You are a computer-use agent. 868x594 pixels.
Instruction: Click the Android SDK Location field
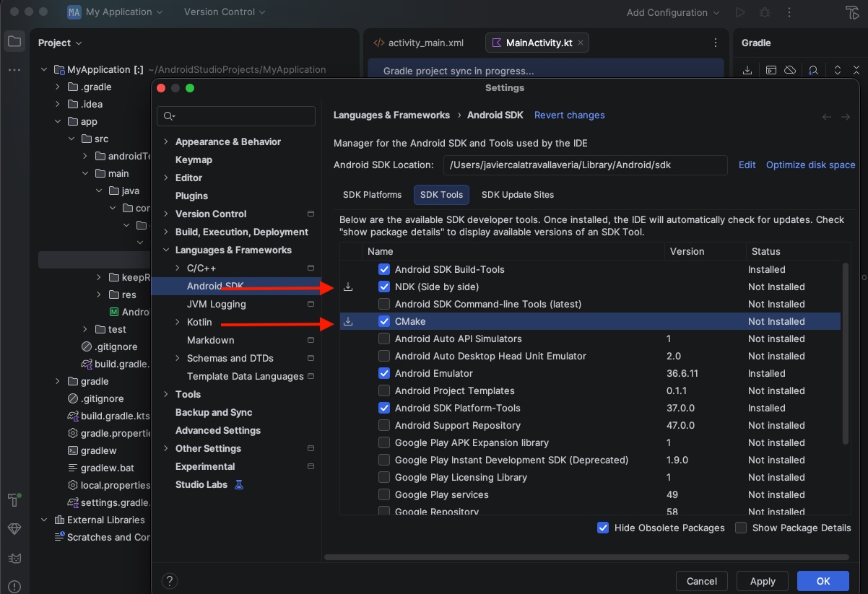tap(585, 165)
